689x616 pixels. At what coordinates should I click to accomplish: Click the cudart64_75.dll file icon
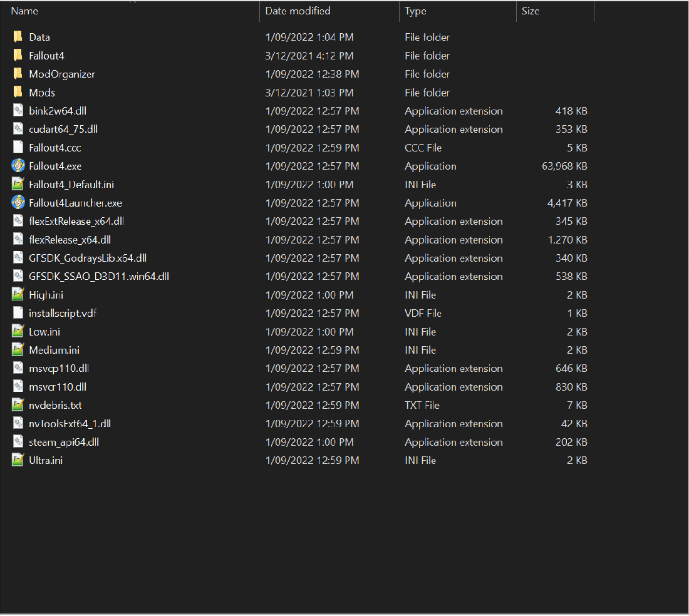click(18, 129)
